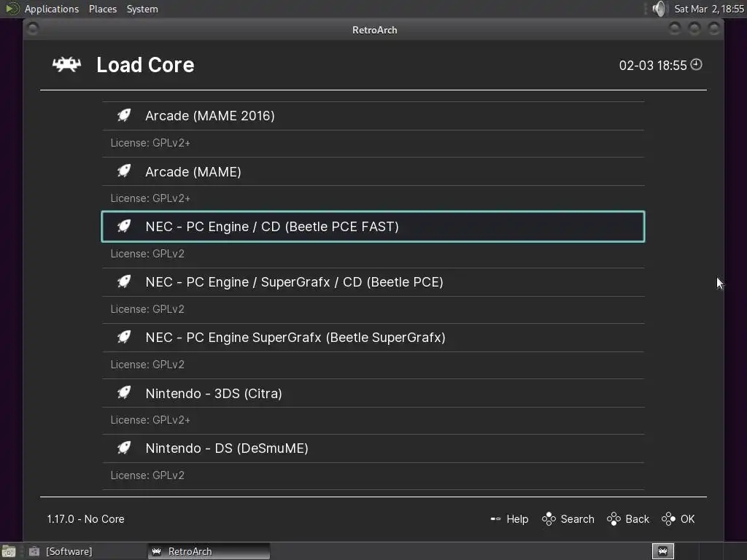Click License: GPLv2 under Beetle PCE FAST

pyautogui.click(x=147, y=254)
